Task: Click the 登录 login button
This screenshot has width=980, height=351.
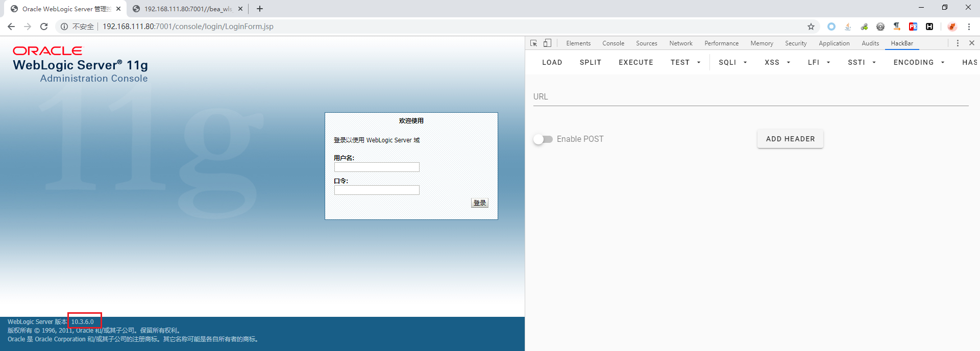Action: (480, 203)
